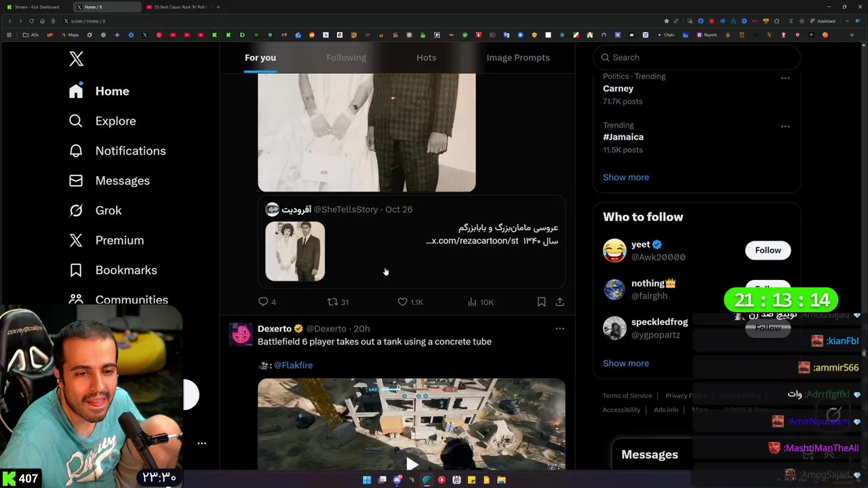Open the ADs bookmarks folder
The height and width of the screenshot is (488, 868).
(31, 35)
